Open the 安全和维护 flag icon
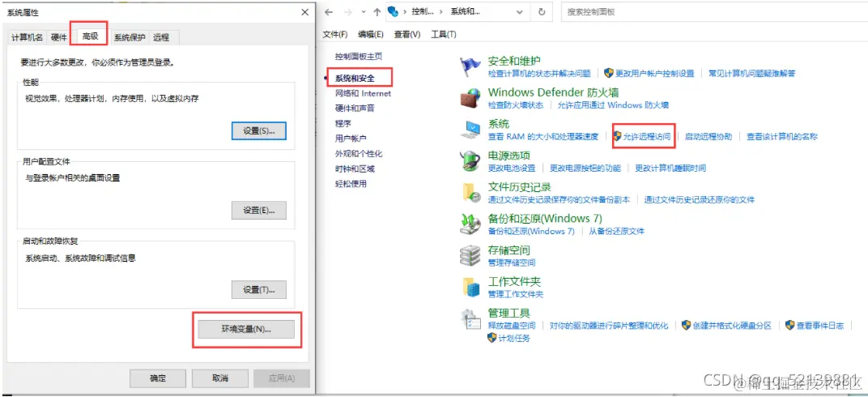 pyautogui.click(x=471, y=67)
